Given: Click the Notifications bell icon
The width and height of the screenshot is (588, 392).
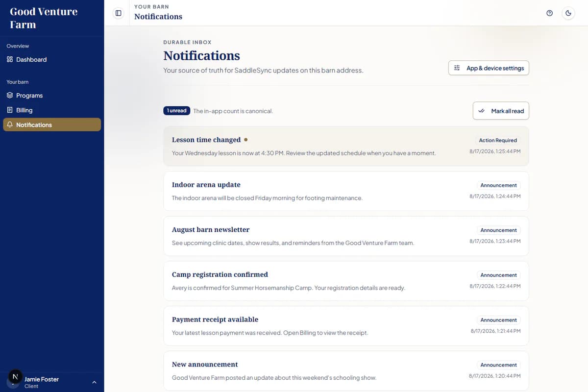Looking at the screenshot, I should tap(10, 125).
